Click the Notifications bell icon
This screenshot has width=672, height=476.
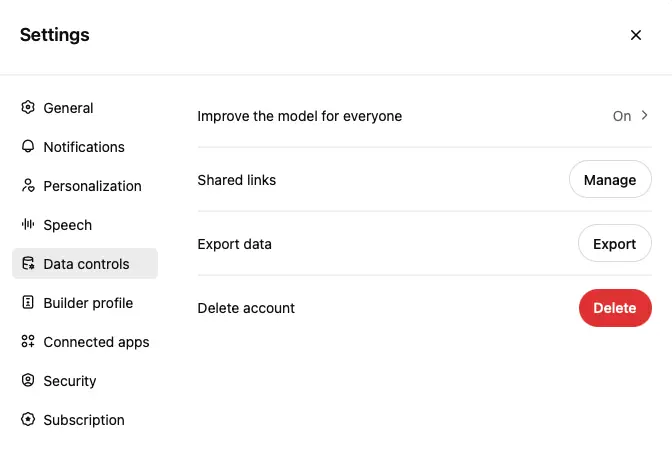[x=28, y=147]
